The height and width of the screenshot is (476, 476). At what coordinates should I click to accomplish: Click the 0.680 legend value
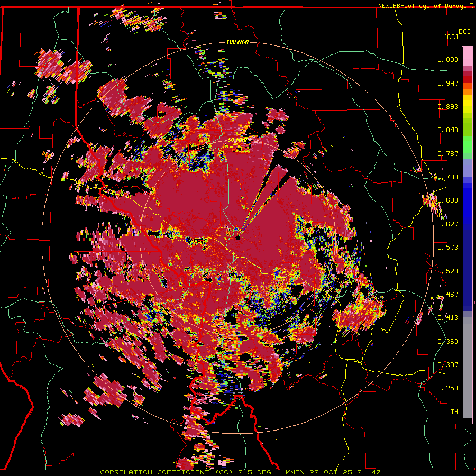coord(448,200)
